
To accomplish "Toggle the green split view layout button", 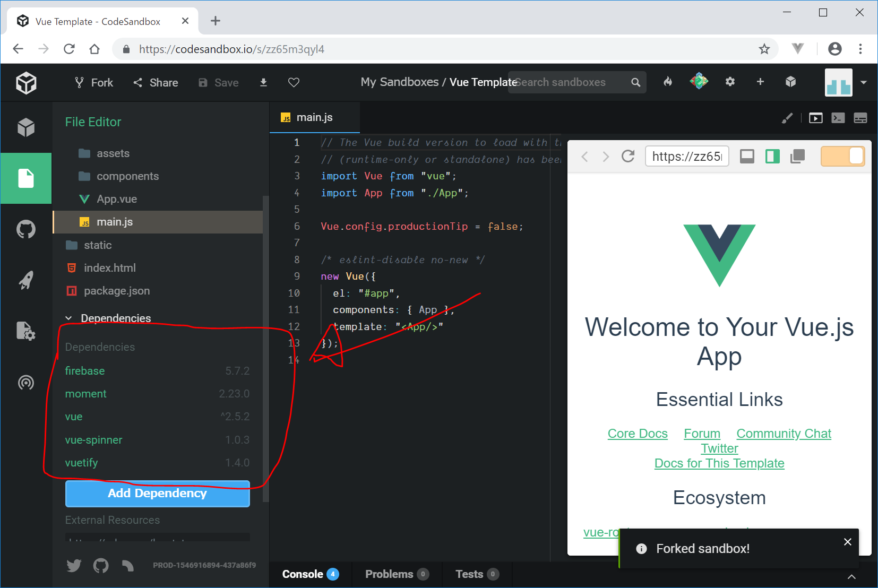I will 772,156.
